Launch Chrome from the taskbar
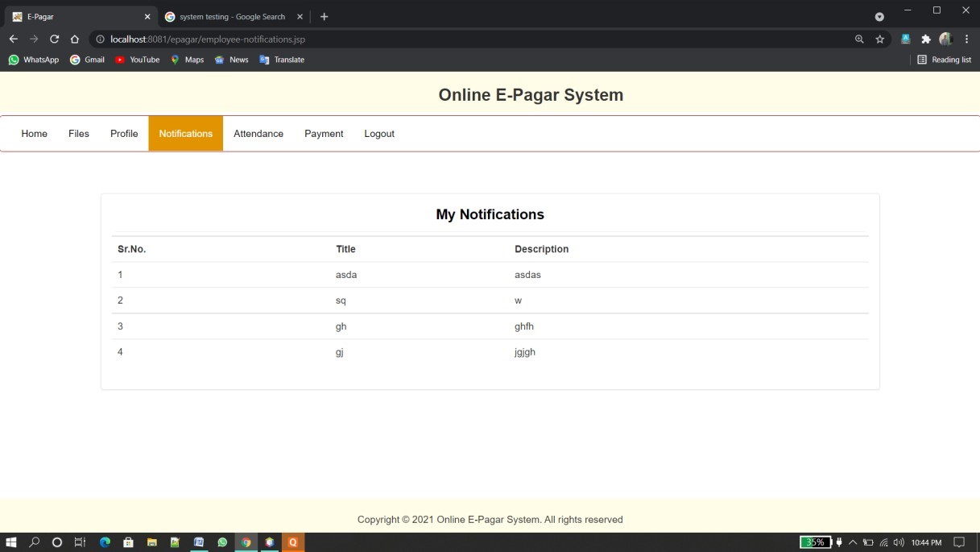This screenshot has width=980, height=552. pyautogui.click(x=246, y=542)
